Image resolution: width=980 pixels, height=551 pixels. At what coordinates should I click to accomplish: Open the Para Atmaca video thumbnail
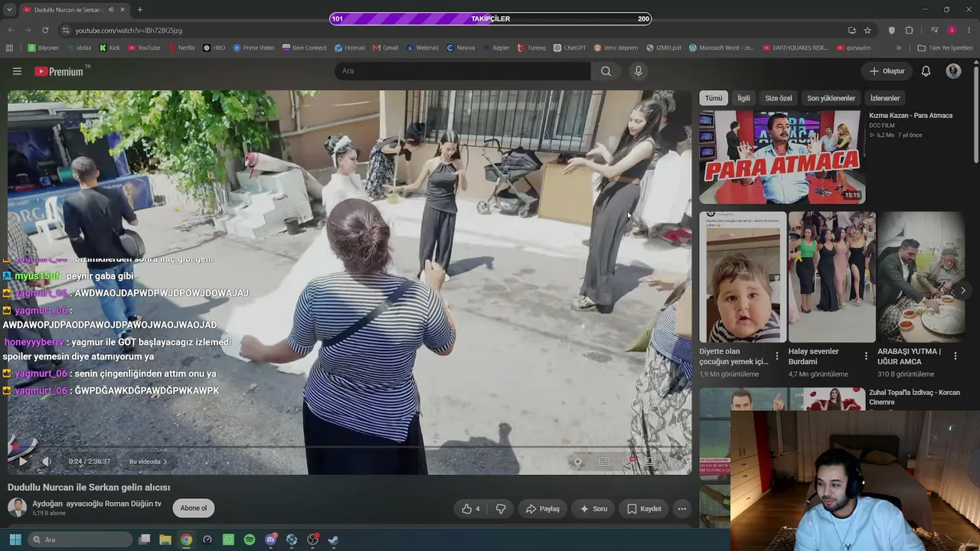coord(782,157)
